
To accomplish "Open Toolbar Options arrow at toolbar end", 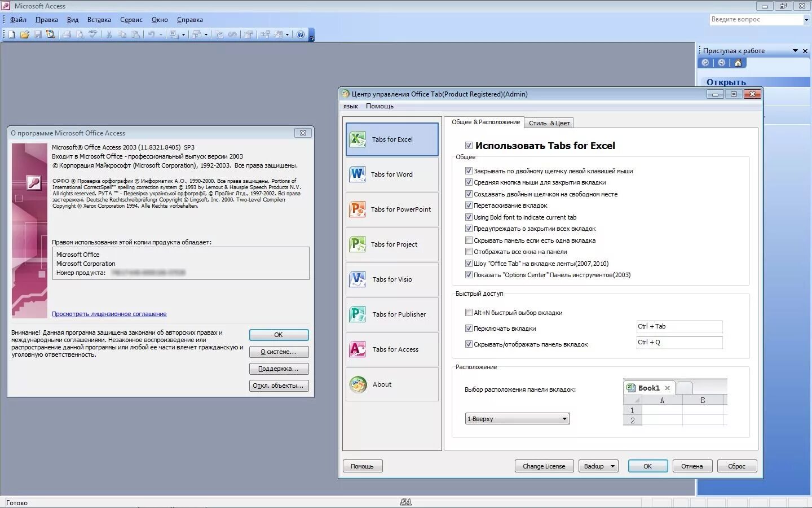I will [311, 35].
